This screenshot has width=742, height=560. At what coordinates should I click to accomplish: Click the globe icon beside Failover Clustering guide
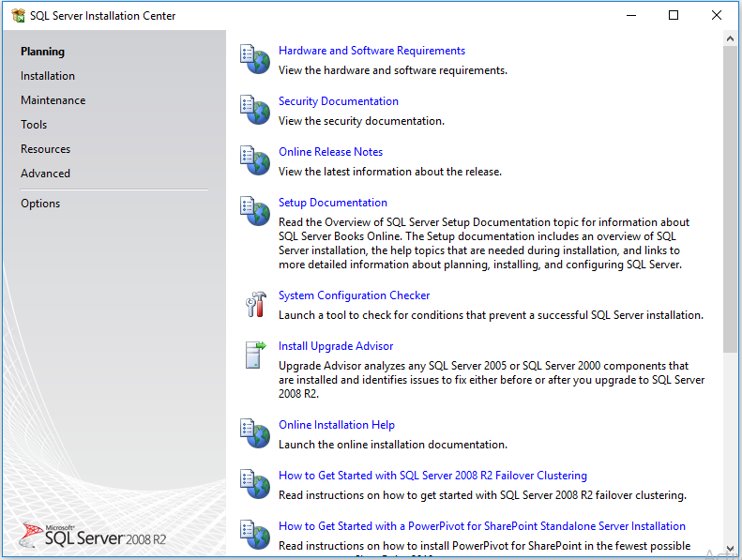(x=254, y=484)
